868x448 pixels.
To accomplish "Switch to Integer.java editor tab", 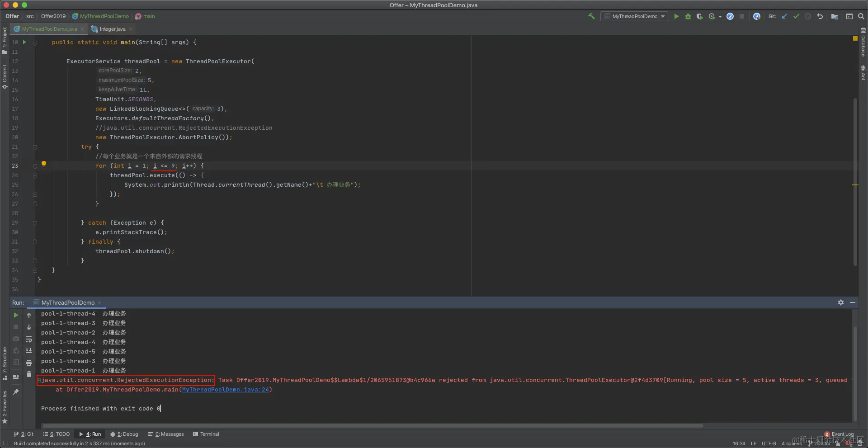I will [112, 29].
